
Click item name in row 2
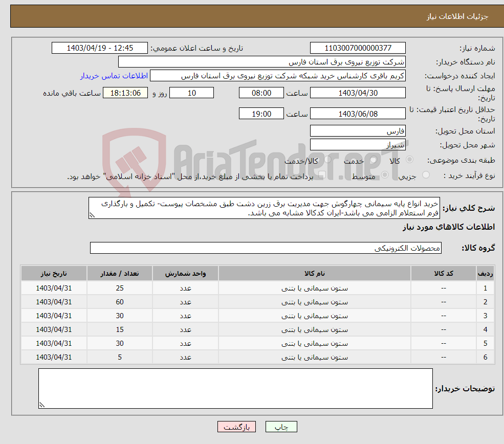315,302
